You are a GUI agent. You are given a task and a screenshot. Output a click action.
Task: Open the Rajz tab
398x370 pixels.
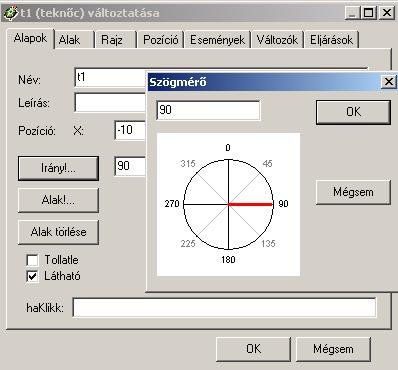pyautogui.click(x=115, y=40)
